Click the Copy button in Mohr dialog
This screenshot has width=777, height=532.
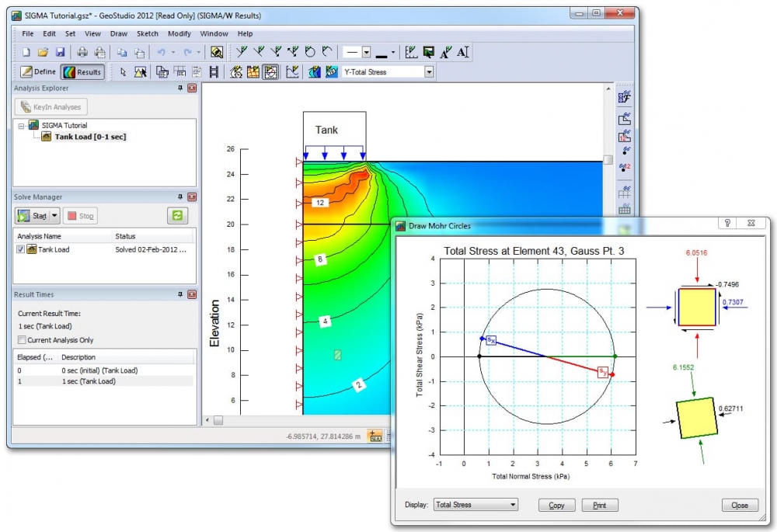[x=556, y=506]
